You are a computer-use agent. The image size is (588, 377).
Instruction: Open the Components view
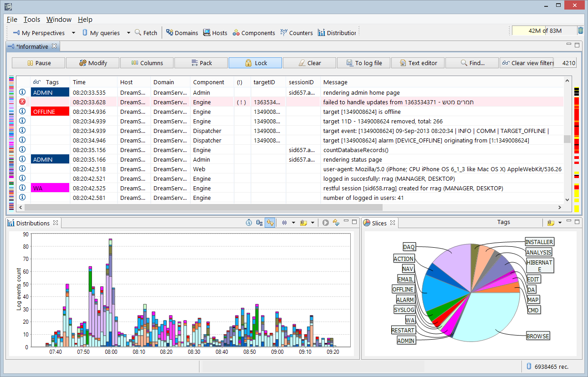[254, 33]
